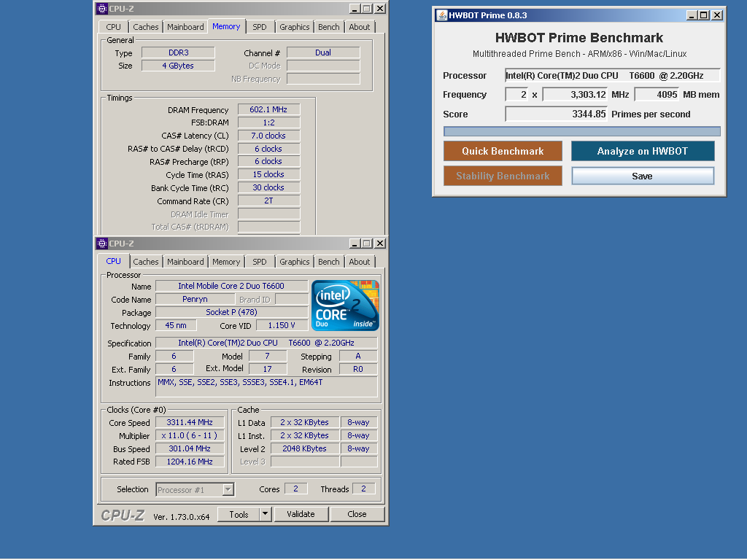Click the Bank Cycle Time value 30 clocks
Viewport: 747px width, 560px height.
pyautogui.click(x=268, y=187)
